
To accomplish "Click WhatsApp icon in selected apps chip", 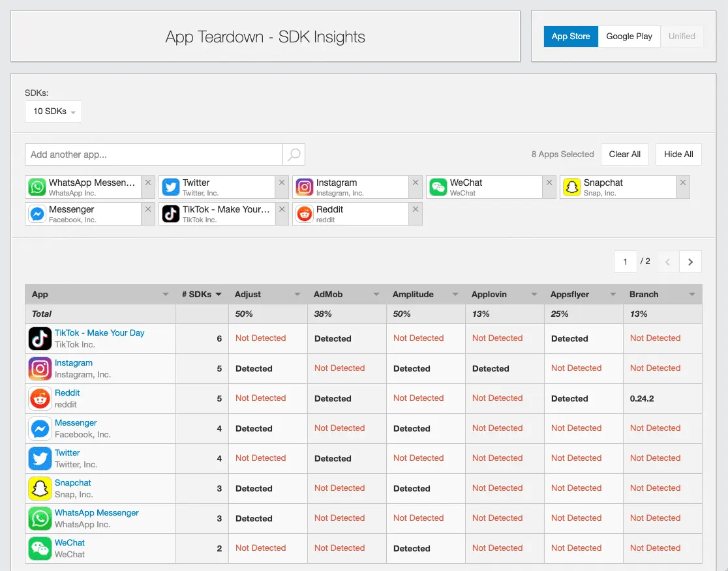I will tap(37, 187).
